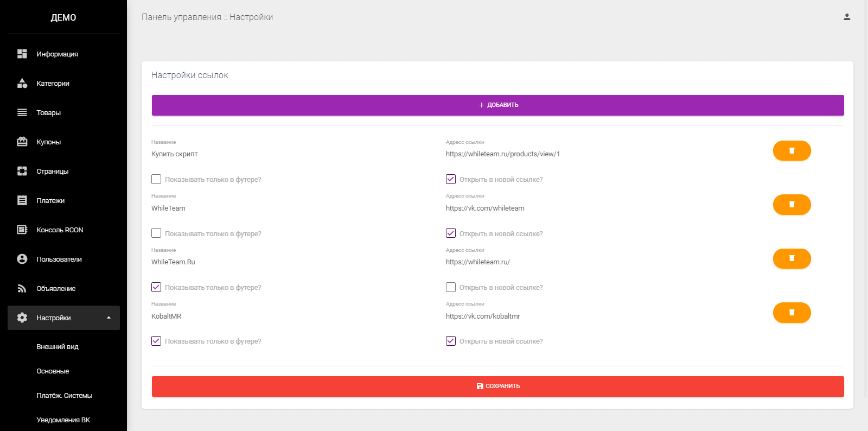Edit the KobaltMR name field
The height and width of the screenshot is (431, 868).
point(293,316)
